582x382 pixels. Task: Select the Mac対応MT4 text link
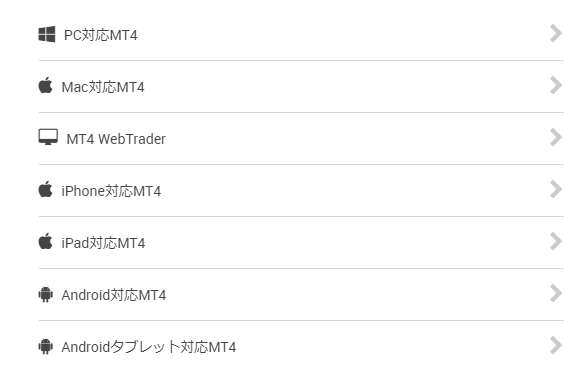click(103, 87)
